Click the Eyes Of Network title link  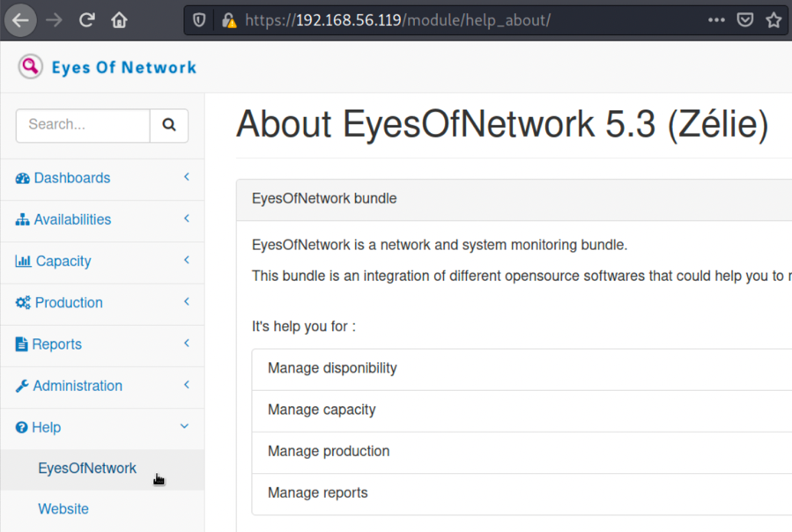tap(123, 67)
